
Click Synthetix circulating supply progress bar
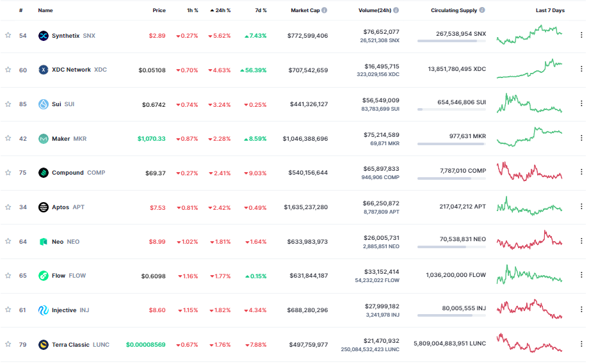point(451,41)
